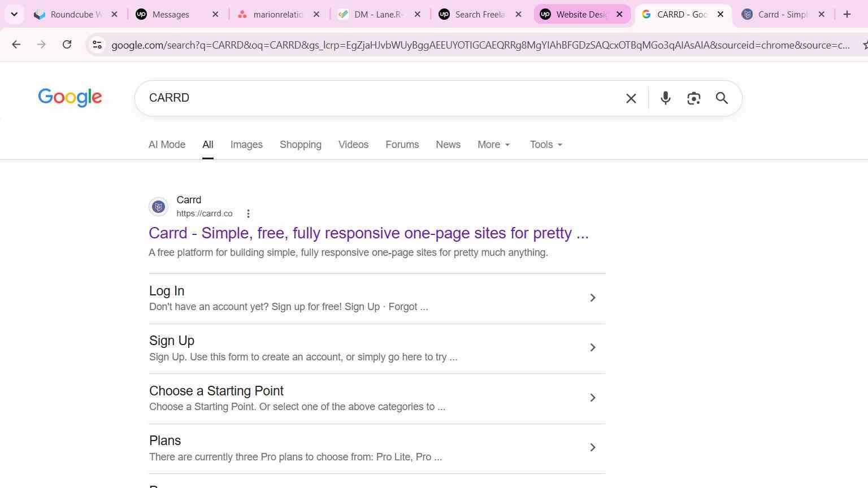
Task: Open the Tools dropdown
Action: coord(546,145)
